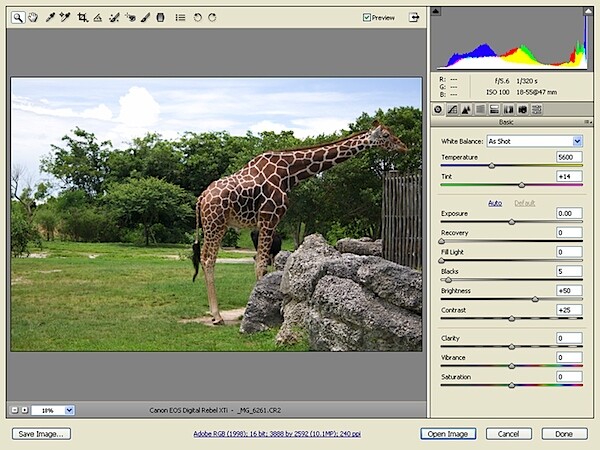This screenshot has height=450, width=600.
Task: Toggle highlight clipping warning on histogram
Action: 588,11
